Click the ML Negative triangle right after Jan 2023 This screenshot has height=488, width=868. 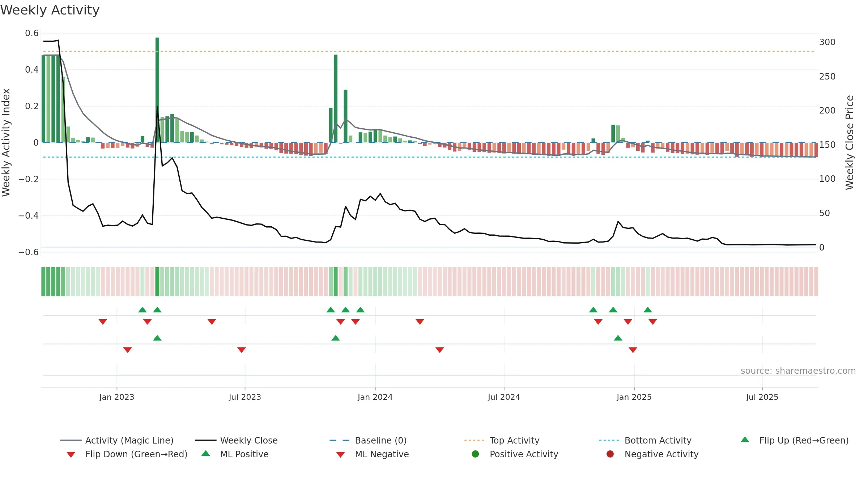[x=128, y=350]
